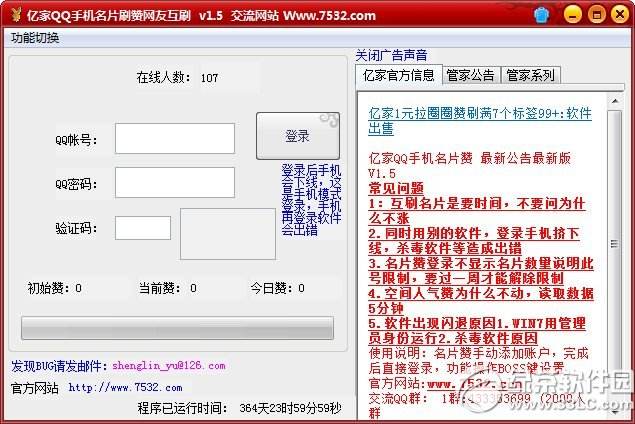This screenshot has height=424, width=635.
Task: Open the 管家系列 tab
Action: pyautogui.click(x=530, y=75)
